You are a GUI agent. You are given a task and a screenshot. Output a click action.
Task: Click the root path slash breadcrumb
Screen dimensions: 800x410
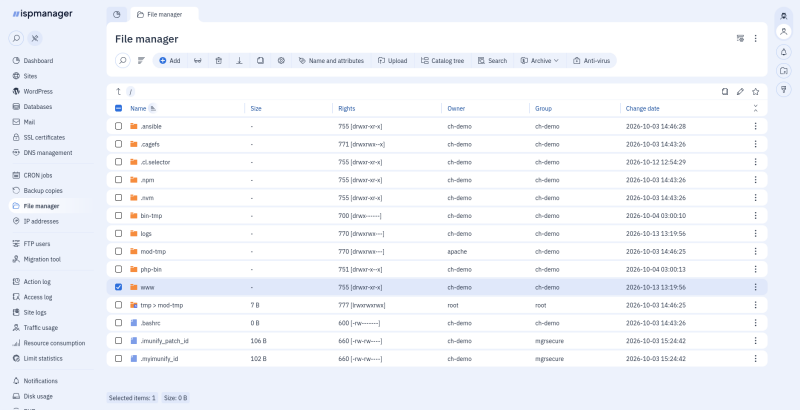point(131,92)
